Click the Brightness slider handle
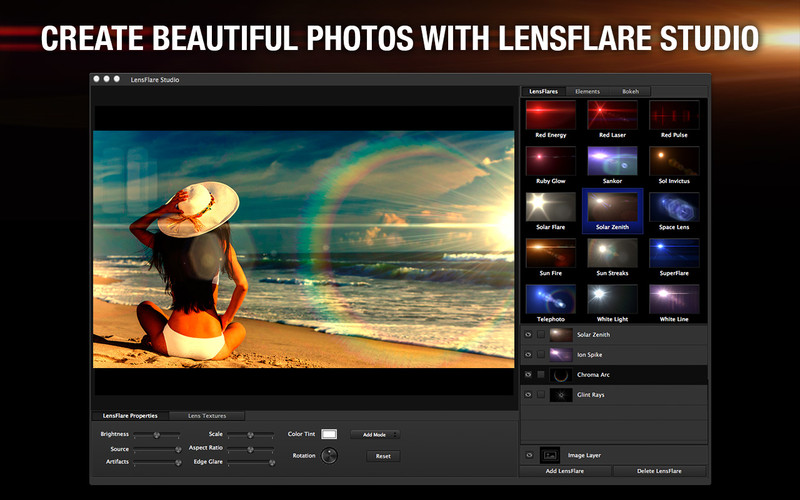The width and height of the screenshot is (800, 500). (x=157, y=435)
